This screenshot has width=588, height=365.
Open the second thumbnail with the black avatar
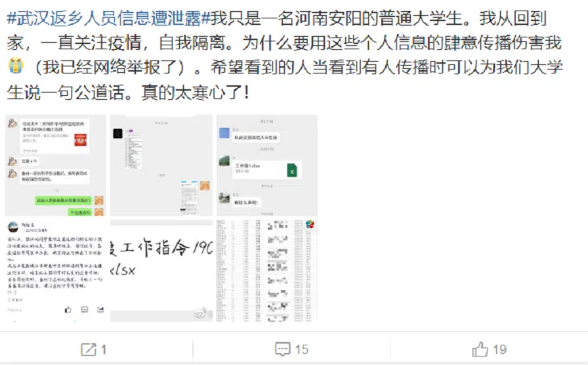click(161, 165)
